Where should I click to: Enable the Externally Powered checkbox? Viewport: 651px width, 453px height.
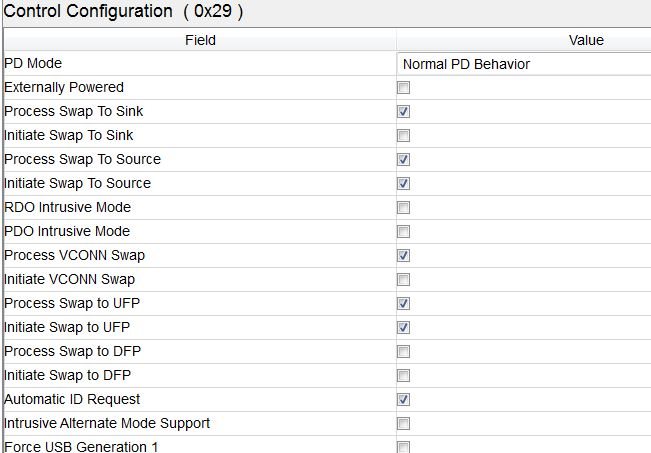tap(404, 88)
